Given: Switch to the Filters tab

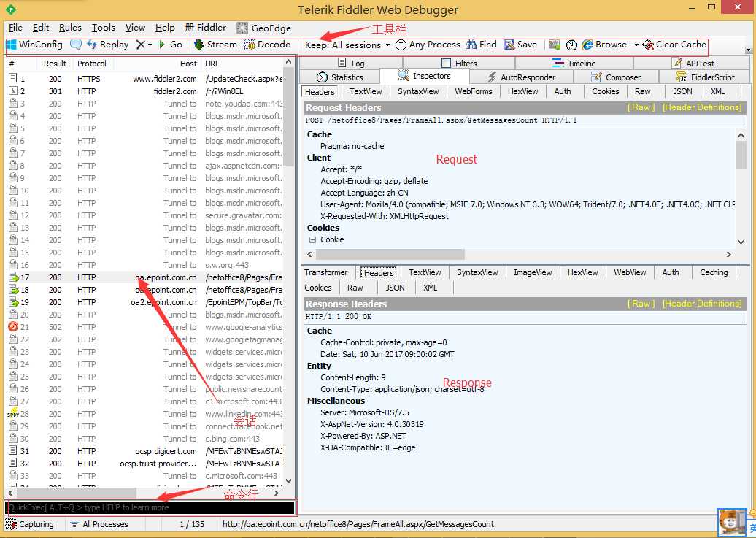Looking at the screenshot, I should click(459, 63).
